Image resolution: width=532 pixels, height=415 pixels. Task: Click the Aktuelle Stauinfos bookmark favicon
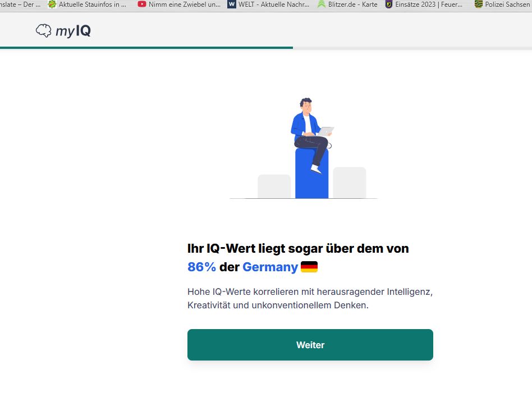coord(52,4)
